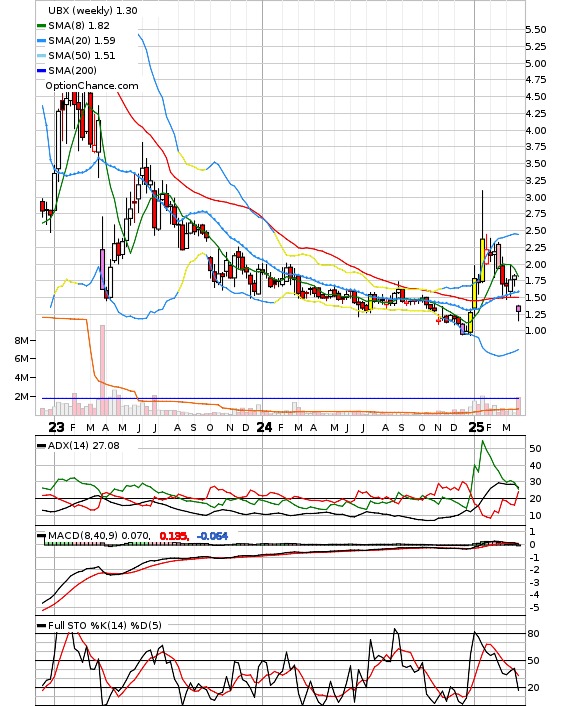Click the Full STO %K(14) %D(5) label
Screen dimensions: 566x706
coord(104,625)
